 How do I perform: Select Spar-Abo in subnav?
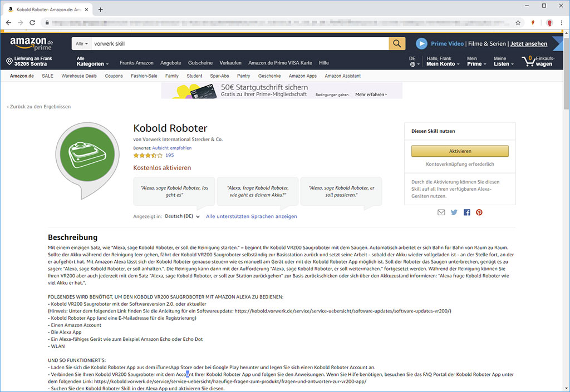point(219,76)
